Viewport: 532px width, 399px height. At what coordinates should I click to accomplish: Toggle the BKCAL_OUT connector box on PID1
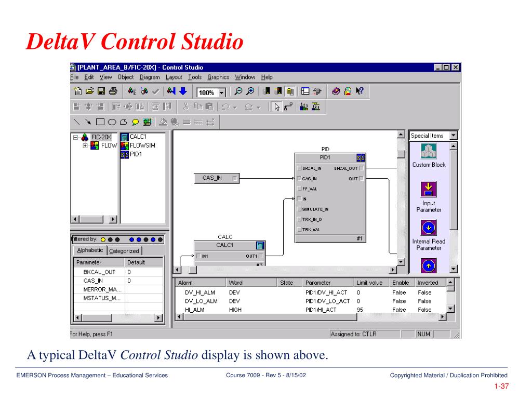pyautogui.click(x=362, y=168)
